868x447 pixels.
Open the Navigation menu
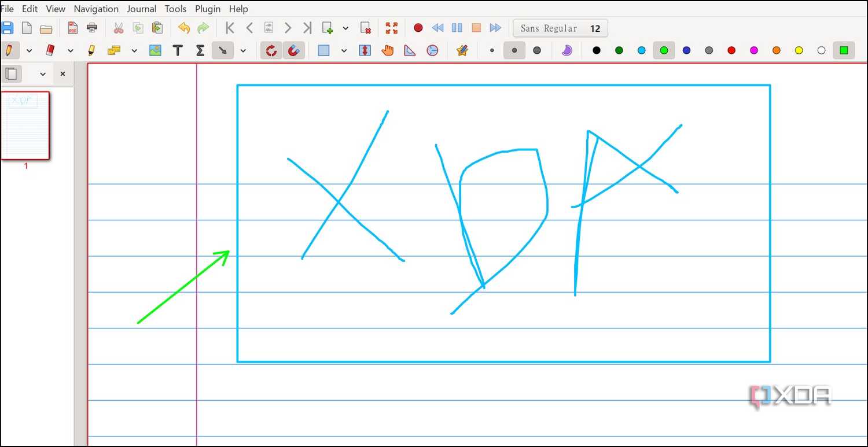click(96, 9)
